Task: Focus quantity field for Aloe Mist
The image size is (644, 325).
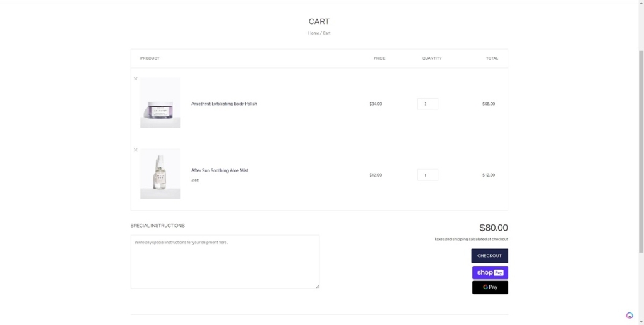Action: (x=427, y=175)
